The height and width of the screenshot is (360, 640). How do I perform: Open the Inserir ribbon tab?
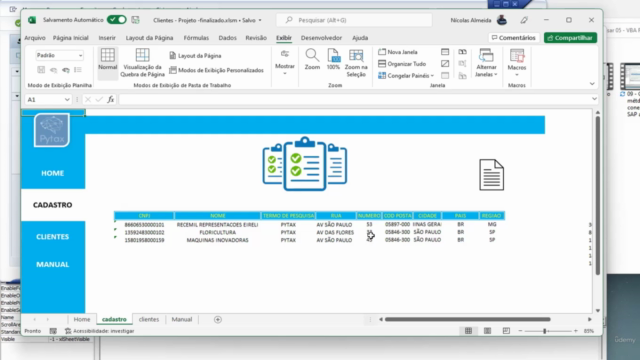[x=107, y=38]
